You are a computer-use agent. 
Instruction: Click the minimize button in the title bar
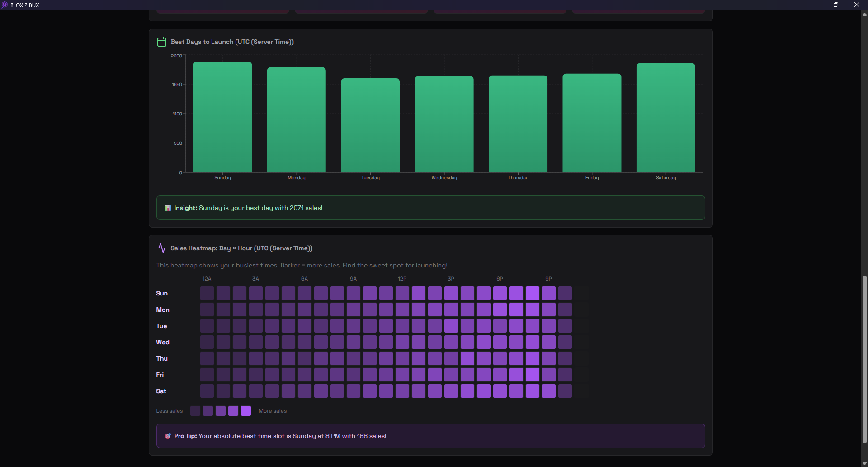816,5
